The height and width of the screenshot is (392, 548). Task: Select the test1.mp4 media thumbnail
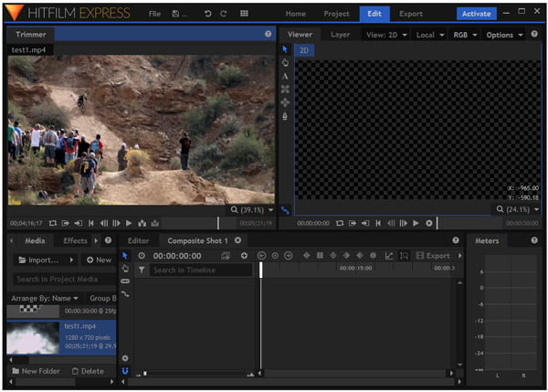[x=32, y=335]
